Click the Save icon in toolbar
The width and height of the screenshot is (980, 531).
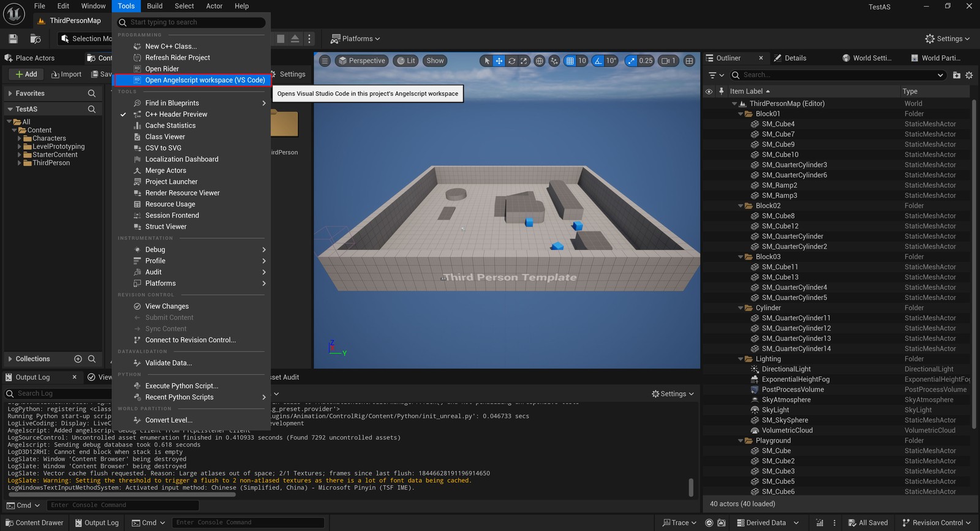13,39
